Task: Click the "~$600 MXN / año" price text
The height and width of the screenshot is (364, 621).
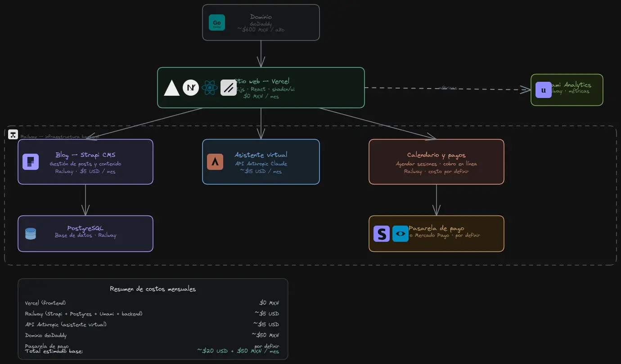Action: 261,29
